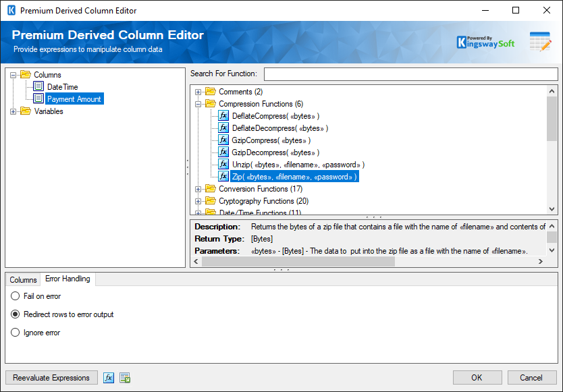This screenshot has height=392, width=563.
Task: Select the Unzip function entry
Action: pos(298,165)
